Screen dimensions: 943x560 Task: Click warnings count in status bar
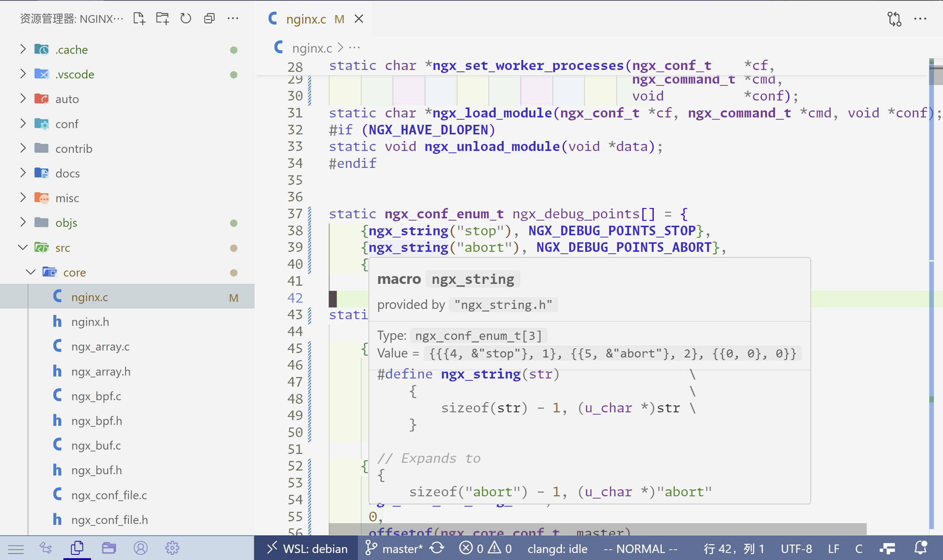[x=500, y=548]
